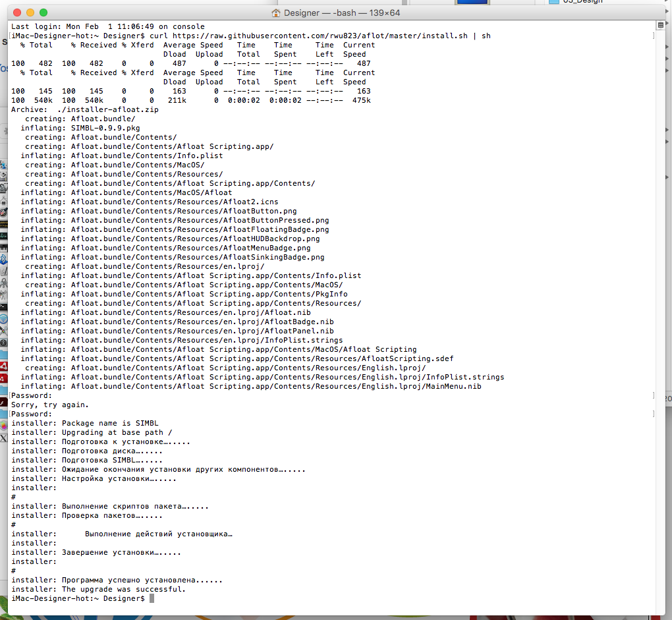This screenshot has height=620, width=672.
Task: Click the 'Завершение установки' line
Action: coord(96,552)
